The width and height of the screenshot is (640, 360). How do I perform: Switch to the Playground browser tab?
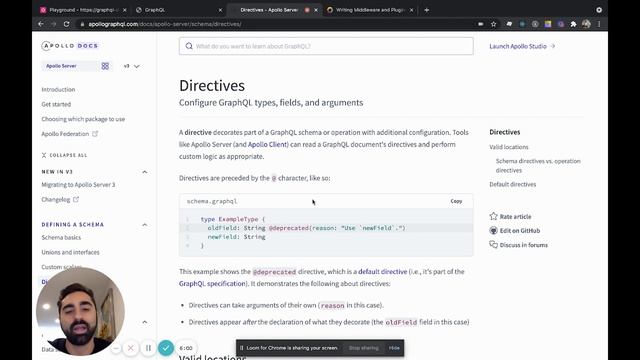(83, 10)
